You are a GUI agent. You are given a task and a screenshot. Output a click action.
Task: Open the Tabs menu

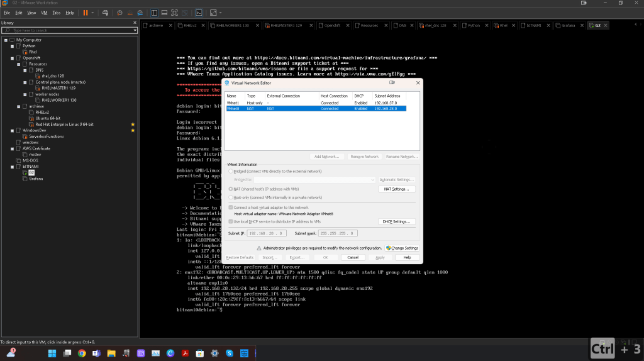point(56,13)
